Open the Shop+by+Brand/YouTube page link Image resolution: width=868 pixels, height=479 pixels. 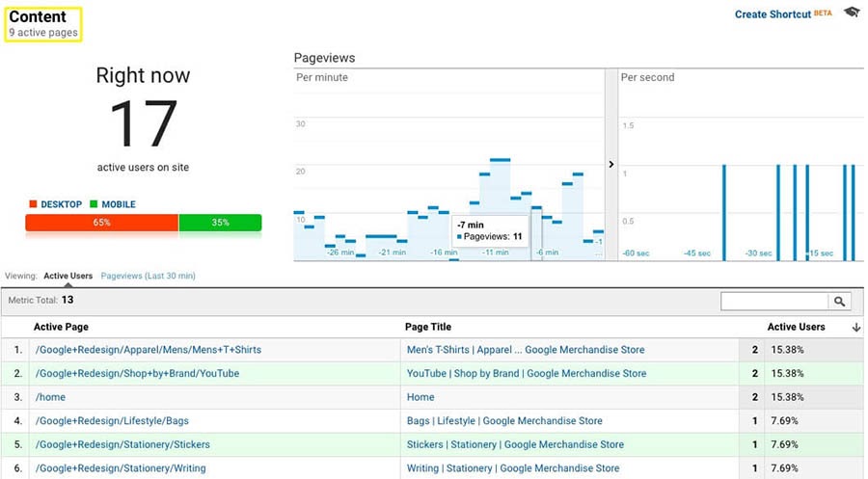click(x=137, y=373)
